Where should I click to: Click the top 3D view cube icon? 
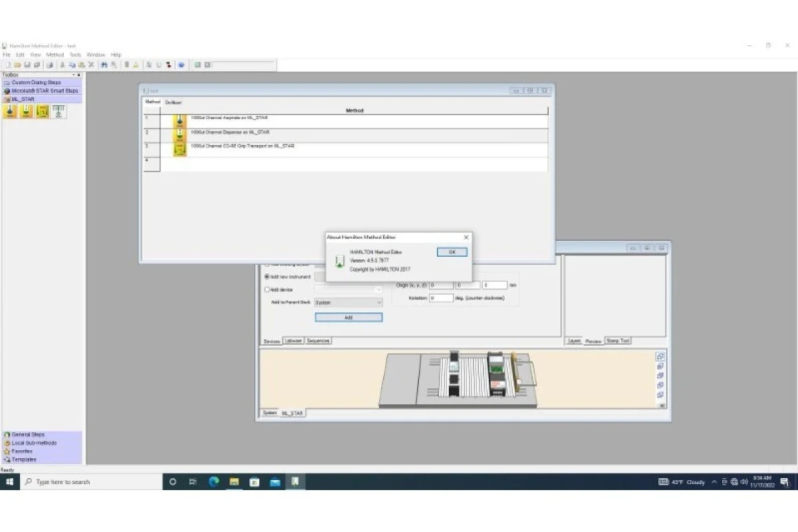pos(660,356)
